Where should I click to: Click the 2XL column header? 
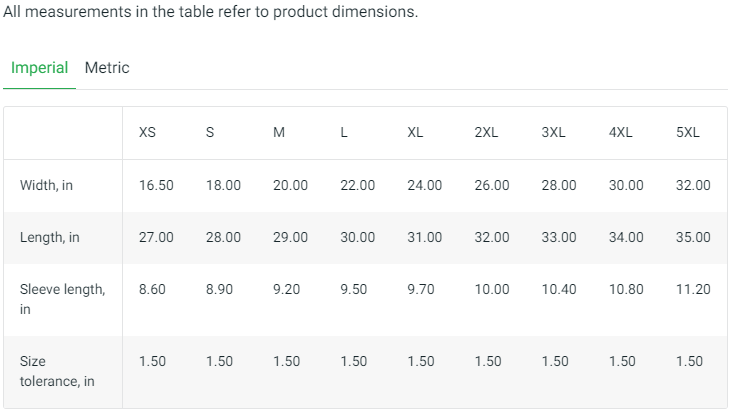click(x=486, y=133)
